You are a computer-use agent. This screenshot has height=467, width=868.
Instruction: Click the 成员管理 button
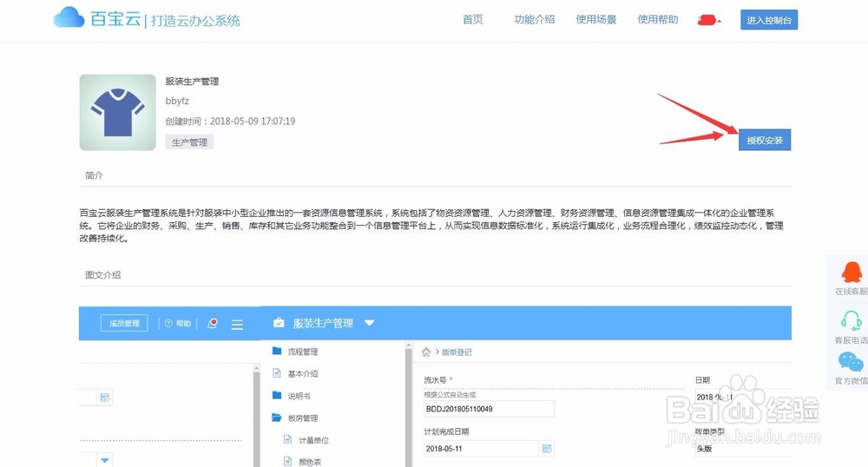coord(124,323)
